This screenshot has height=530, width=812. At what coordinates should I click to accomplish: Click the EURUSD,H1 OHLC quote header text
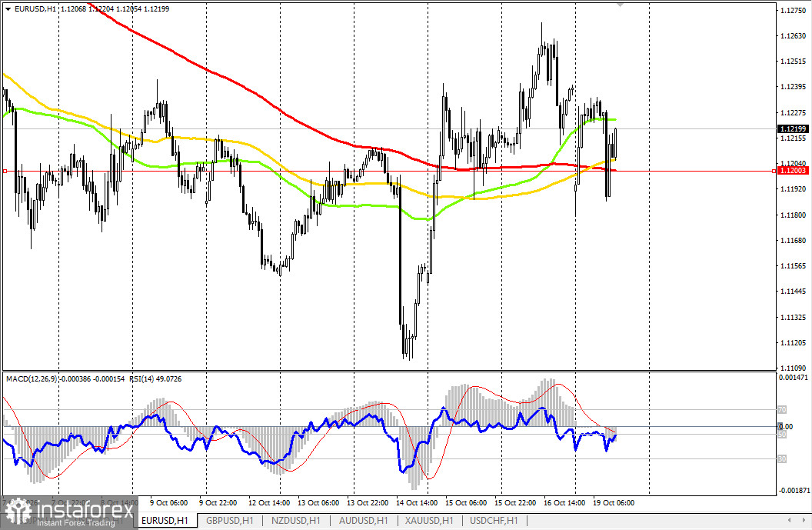pyautogui.click(x=92, y=8)
